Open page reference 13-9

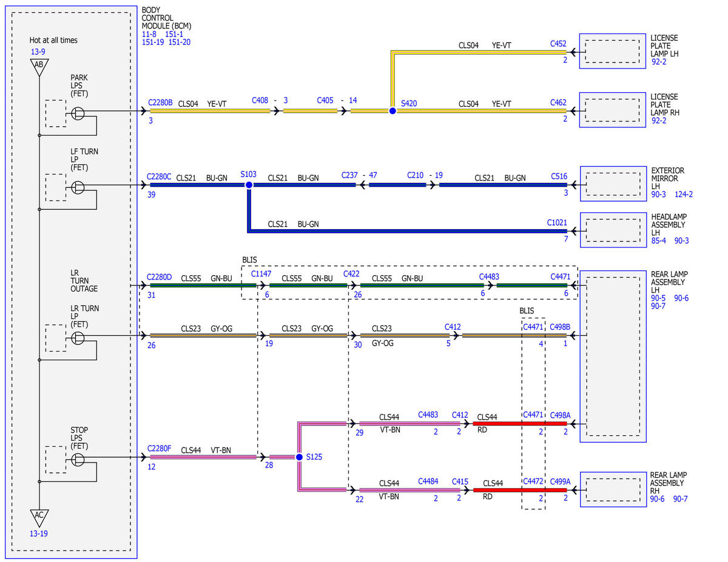point(38,52)
